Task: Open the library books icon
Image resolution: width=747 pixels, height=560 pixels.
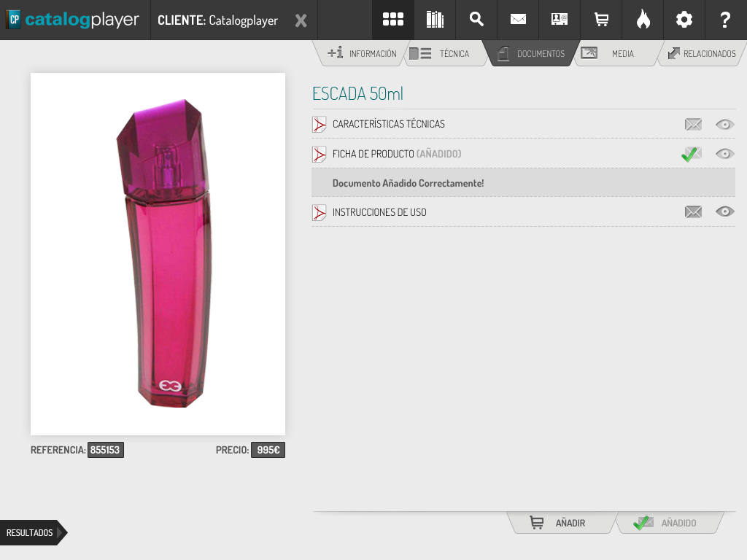Action: [x=435, y=20]
